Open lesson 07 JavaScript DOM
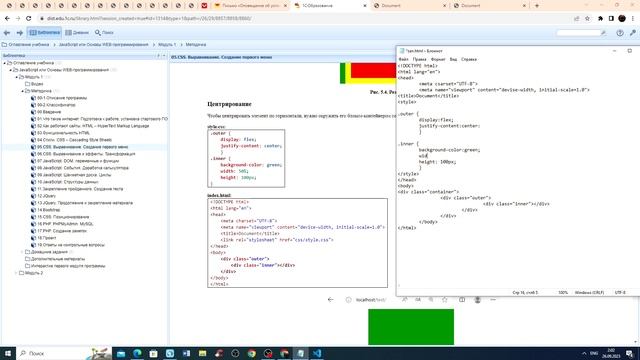 [78, 161]
